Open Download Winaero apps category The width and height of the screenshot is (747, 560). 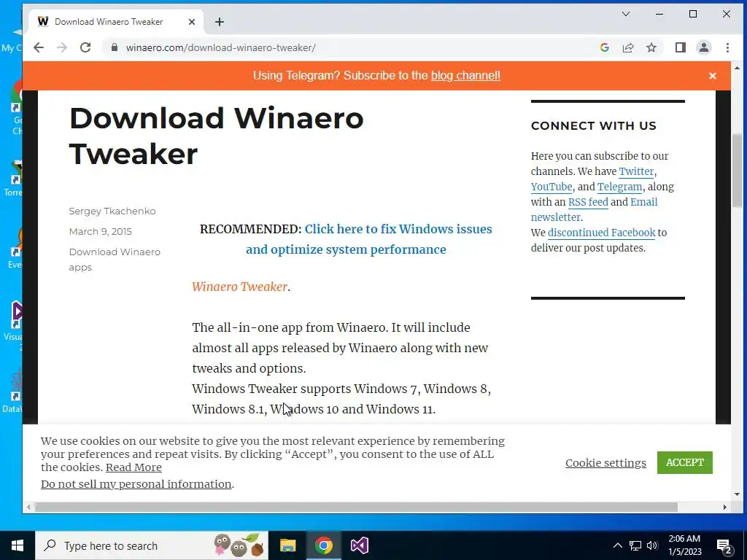115,260
